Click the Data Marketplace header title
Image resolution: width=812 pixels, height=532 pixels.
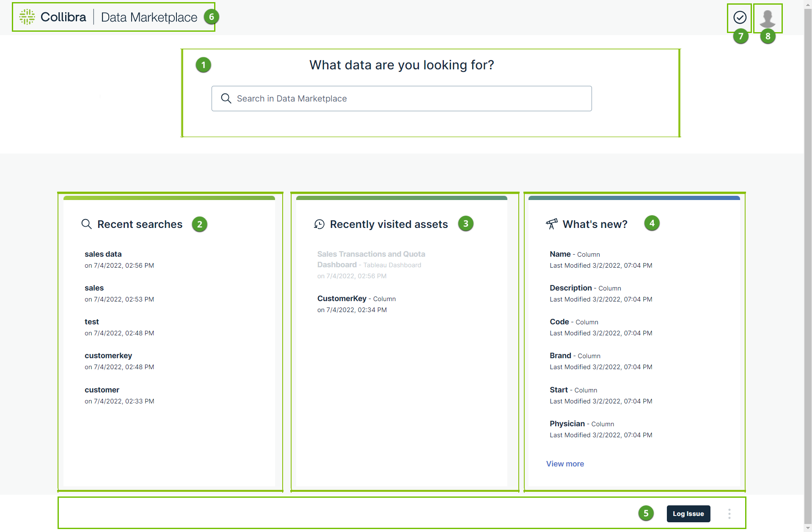click(x=149, y=17)
